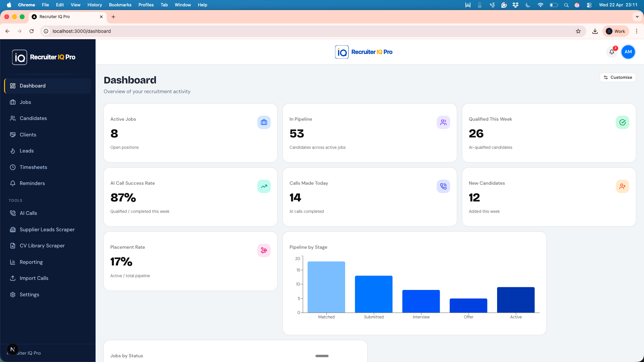644x362 pixels.
Task: Bookmark this page with the star icon
Action: pyautogui.click(x=578, y=31)
